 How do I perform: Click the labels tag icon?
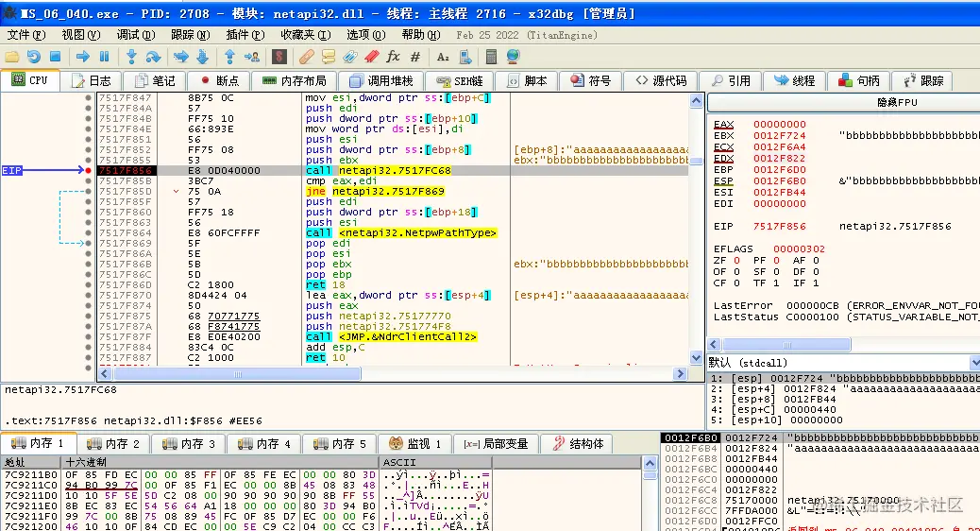click(350, 57)
